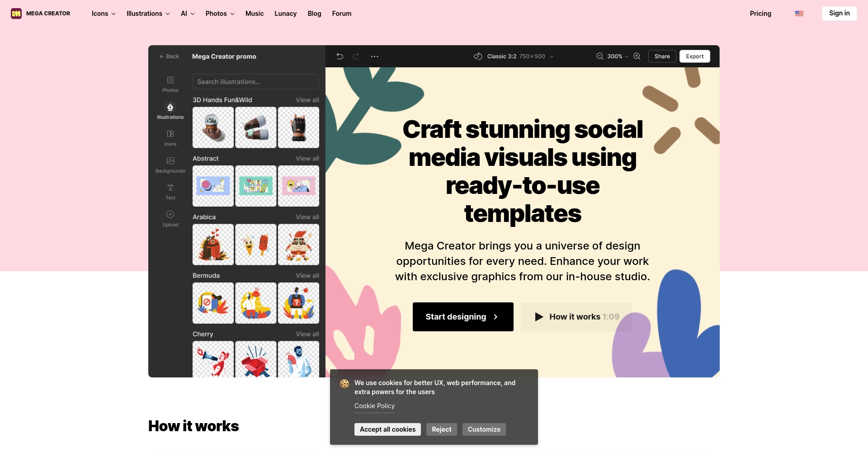Open the Lunacy page
The width and height of the screenshot is (868, 452).
coord(286,14)
